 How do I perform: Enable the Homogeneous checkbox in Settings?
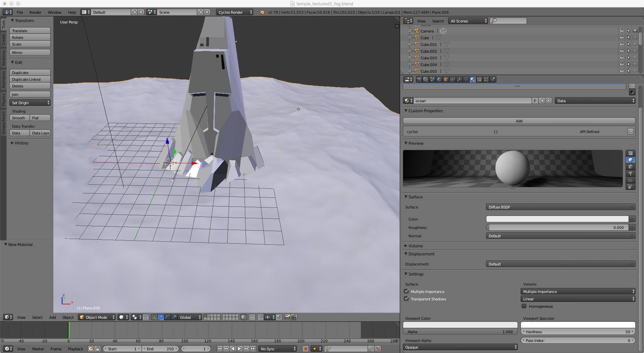pos(524,306)
